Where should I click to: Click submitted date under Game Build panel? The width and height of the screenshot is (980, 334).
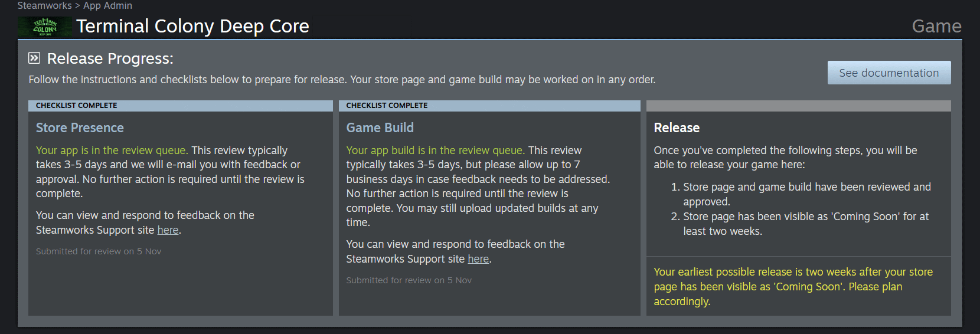click(409, 280)
